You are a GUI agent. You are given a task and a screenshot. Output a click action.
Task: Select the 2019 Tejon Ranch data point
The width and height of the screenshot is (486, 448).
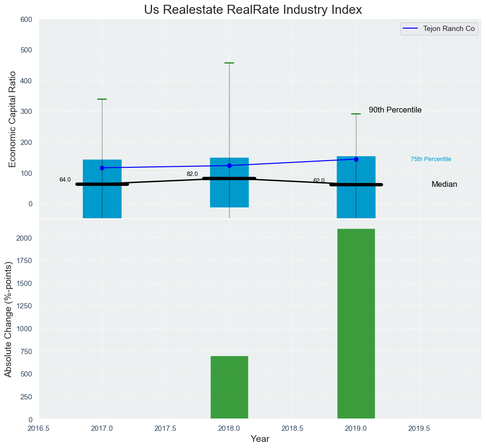point(356,159)
